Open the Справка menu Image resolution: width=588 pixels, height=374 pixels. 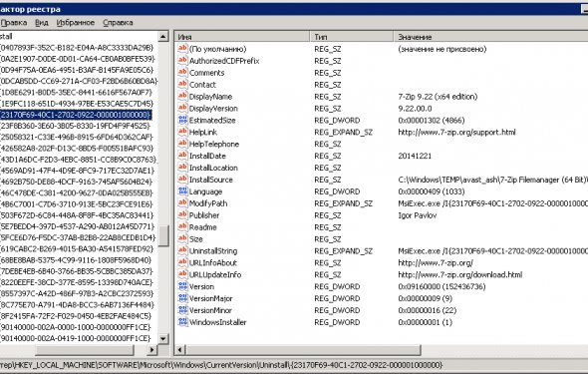[x=118, y=23]
